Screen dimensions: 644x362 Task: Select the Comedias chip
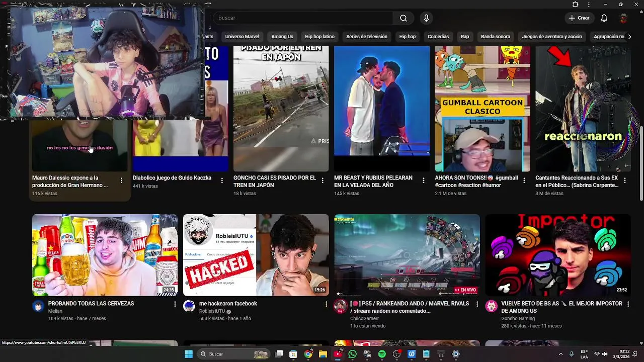click(438, 37)
